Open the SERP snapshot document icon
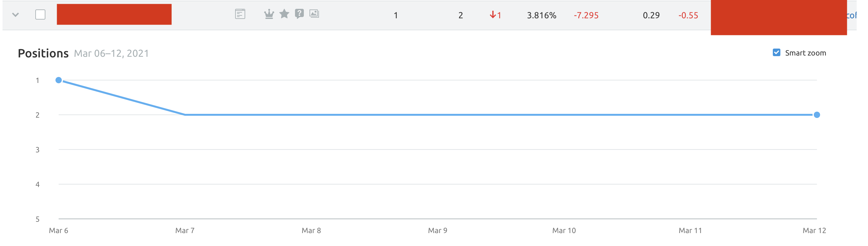868x246 pixels. coord(240,14)
